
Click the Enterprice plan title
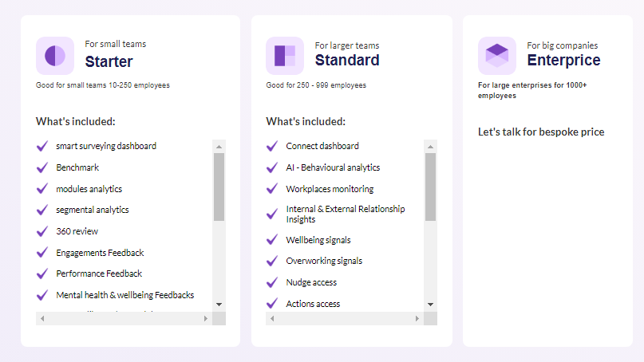[563, 60]
